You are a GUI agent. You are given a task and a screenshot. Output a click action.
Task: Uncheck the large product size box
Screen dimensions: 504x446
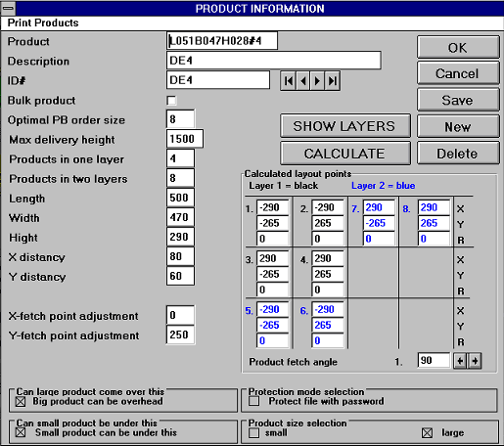pyautogui.click(x=427, y=433)
